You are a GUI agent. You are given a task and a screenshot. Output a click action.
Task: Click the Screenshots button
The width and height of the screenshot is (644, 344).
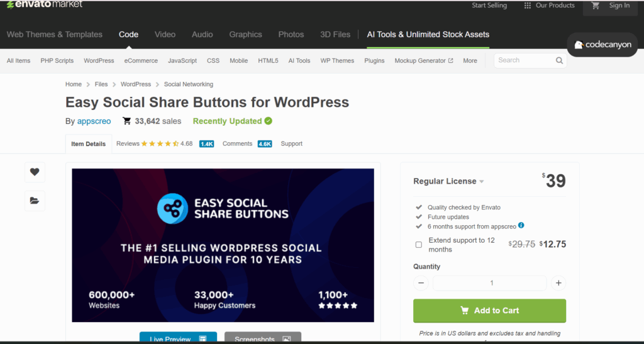coord(263,338)
